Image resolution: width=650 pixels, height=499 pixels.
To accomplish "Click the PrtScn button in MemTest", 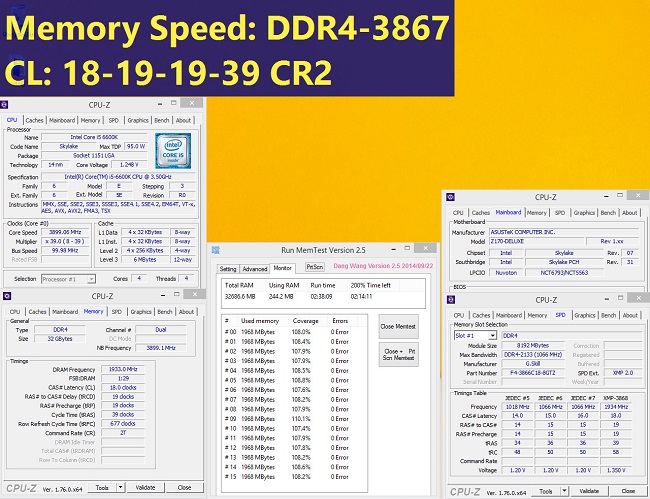I will click(315, 267).
